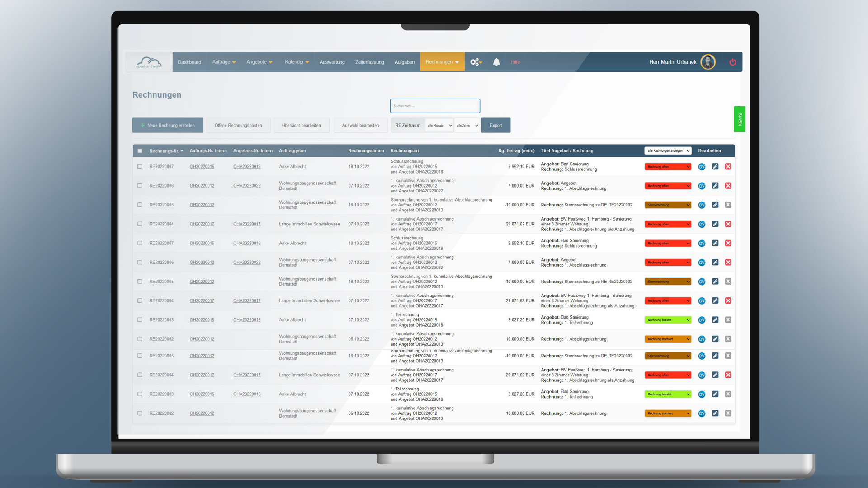Open the settings gears menu icon

pos(476,62)
